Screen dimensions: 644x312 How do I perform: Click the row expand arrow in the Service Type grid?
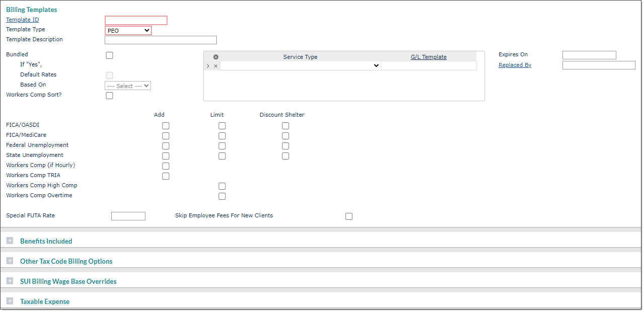tap(208, 65)
